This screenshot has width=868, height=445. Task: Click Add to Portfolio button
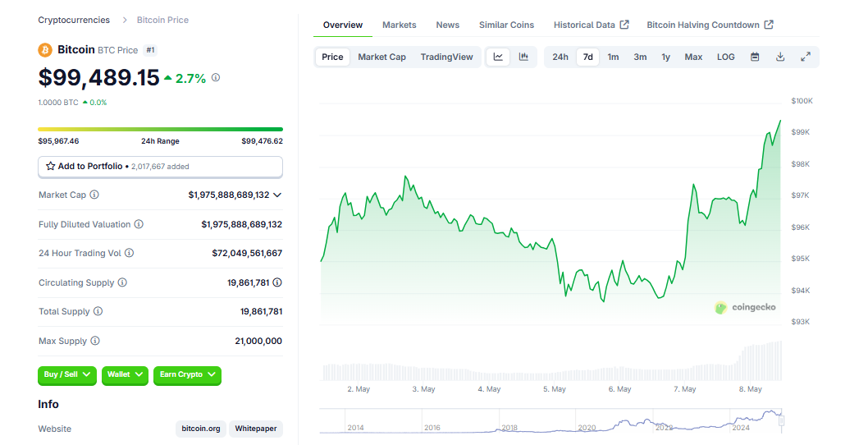tap(160, 166)
